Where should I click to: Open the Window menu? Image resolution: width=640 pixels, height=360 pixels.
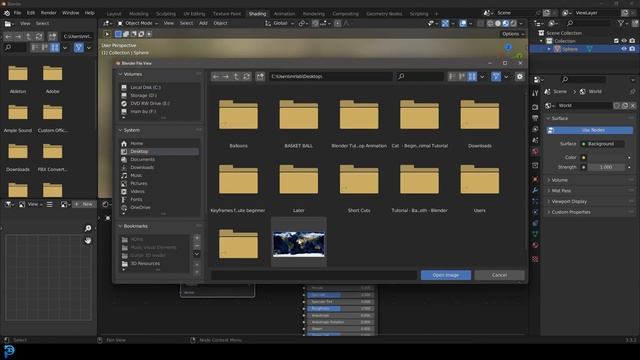point(70,13)
